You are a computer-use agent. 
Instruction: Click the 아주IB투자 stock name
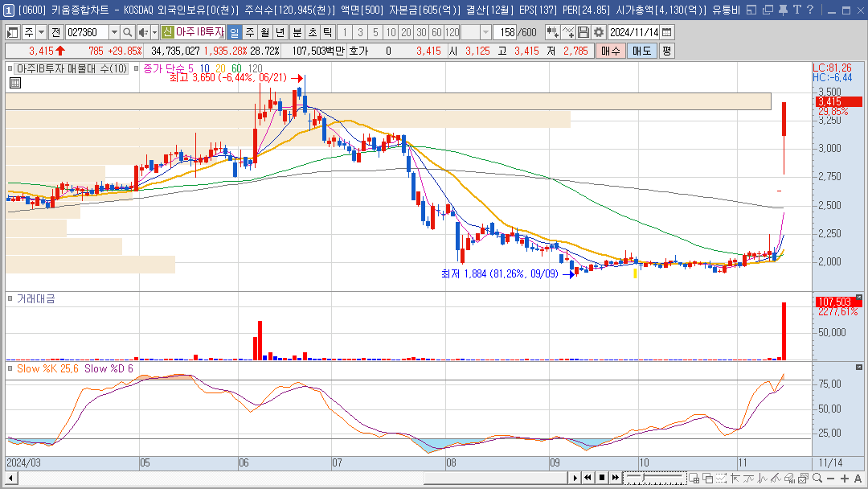(x=200, y=32)
